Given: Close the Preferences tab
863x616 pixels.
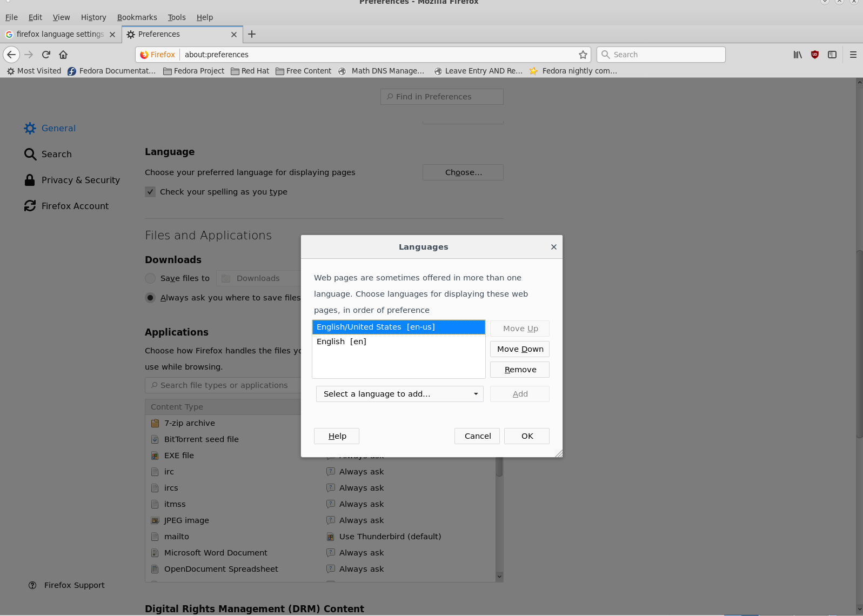Looking at the screenshot, I should [x=234, y=35].
